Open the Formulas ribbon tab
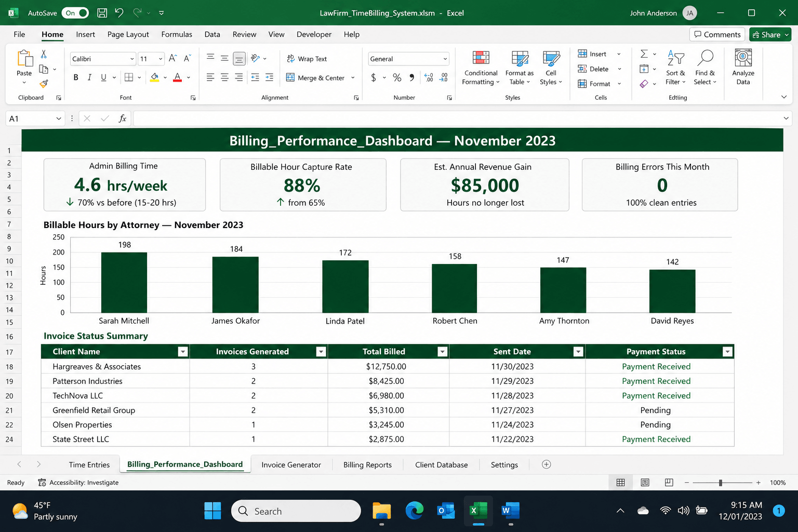This screenshot has width=798, height=532. (177, 34)
